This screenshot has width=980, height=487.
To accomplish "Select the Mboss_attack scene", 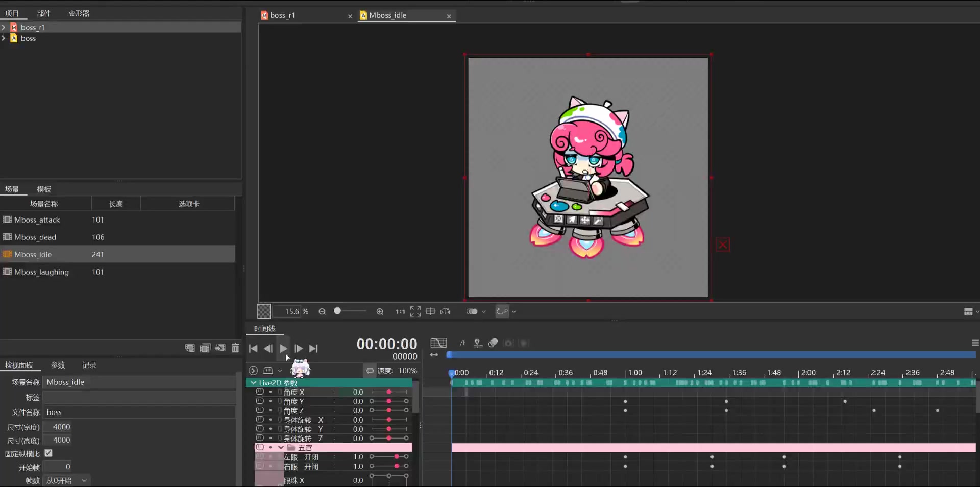I will pyautogui.click(x=37, y=220).
